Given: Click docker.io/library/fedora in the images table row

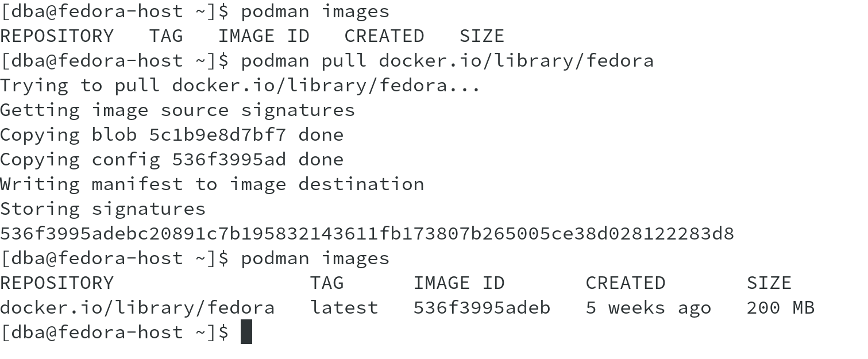Looking at the screenshot, I should pyautogui.click(x=137, y=308).
